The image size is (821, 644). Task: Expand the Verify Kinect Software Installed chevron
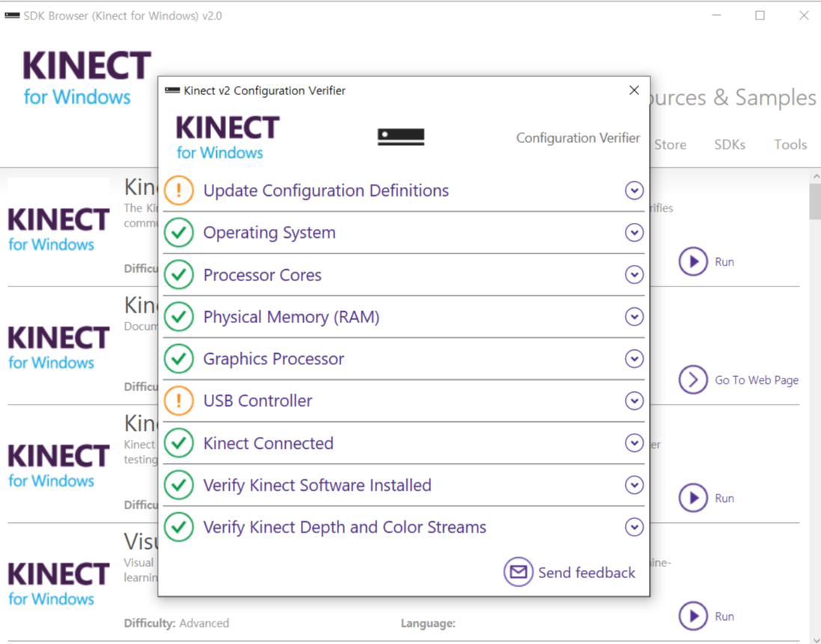(634, 485)
